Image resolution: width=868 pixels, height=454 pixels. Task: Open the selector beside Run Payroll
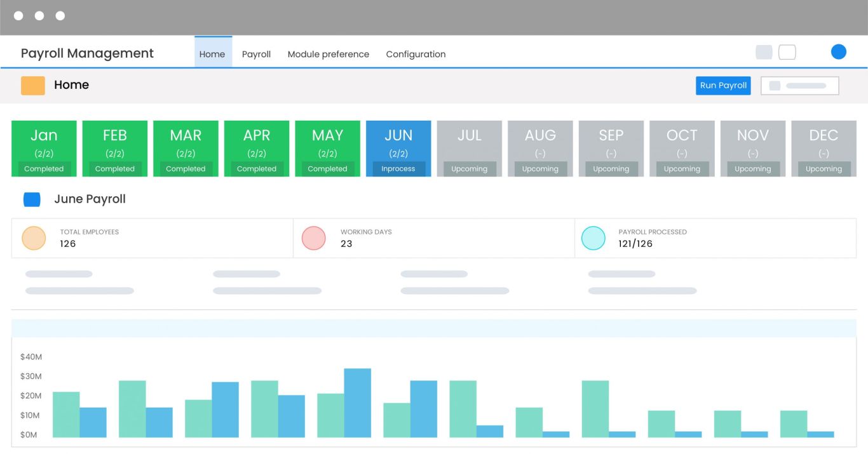[x=799, y=85]
